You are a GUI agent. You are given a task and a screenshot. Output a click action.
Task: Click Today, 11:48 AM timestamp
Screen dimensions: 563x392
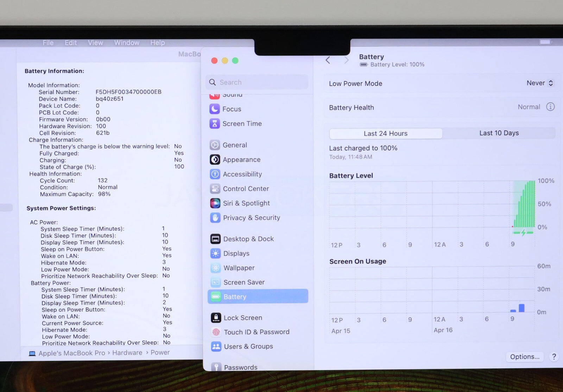coord(350,157)
